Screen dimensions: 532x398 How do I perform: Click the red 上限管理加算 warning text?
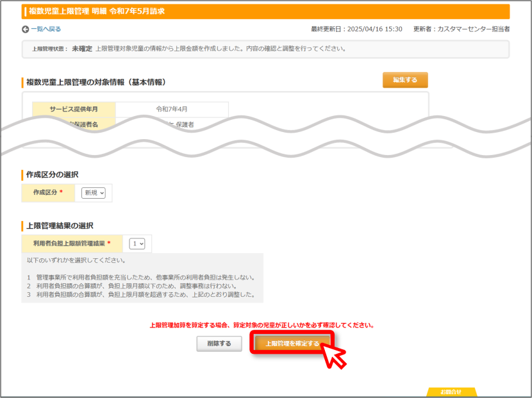tap(262, 325)
